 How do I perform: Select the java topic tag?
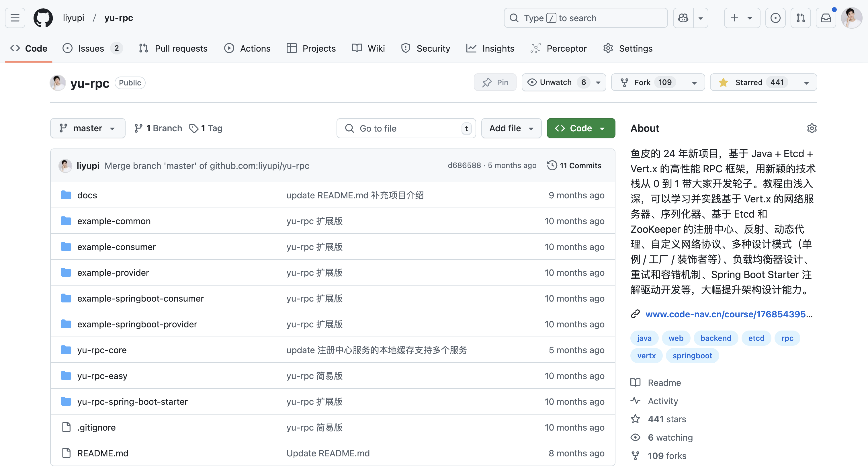coord(644,338)
